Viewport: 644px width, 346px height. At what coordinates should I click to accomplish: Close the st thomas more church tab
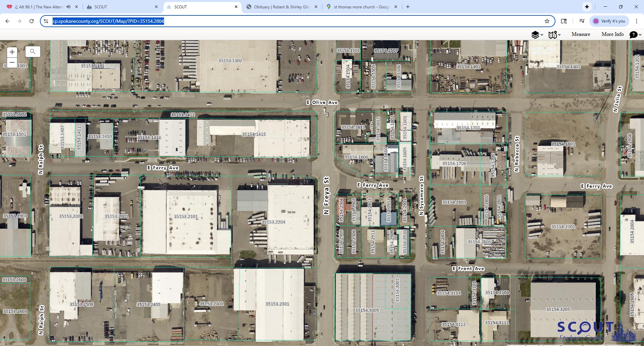click(396, 7)
